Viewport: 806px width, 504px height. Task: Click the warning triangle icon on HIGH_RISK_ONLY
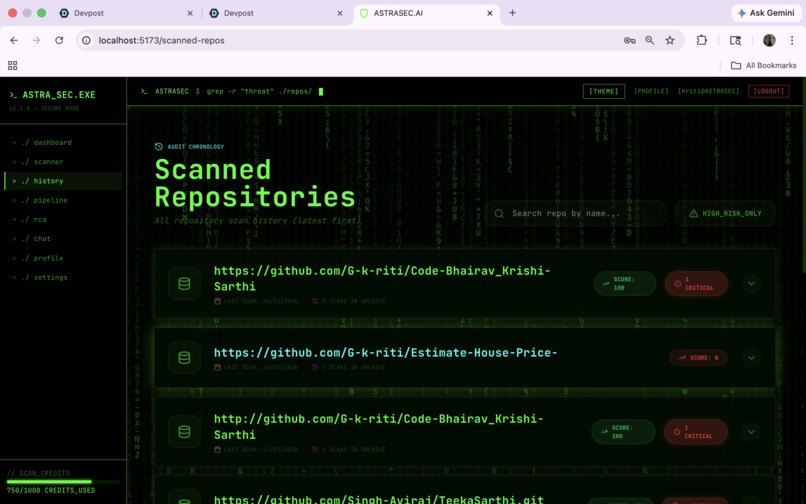pyautogui.click(x=693, y=213)
